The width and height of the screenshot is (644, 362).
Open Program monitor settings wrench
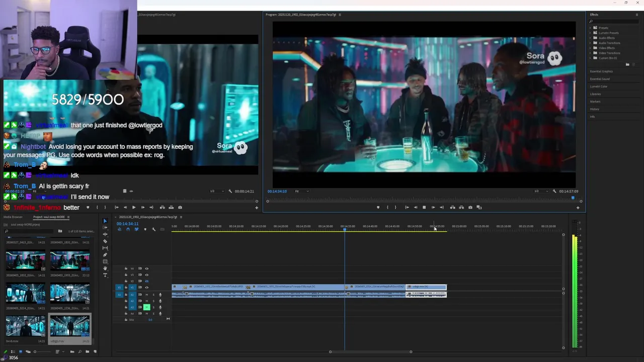[x=554, y=191]
